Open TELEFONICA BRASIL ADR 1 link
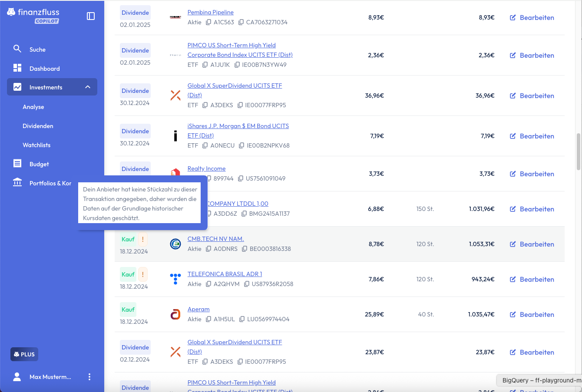The image size is (582, 392). [x=225, y=274]
